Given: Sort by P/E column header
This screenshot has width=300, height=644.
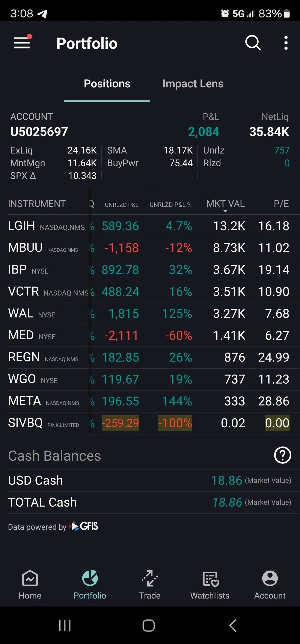Looking at the screenshot, I should pos(281,204).
